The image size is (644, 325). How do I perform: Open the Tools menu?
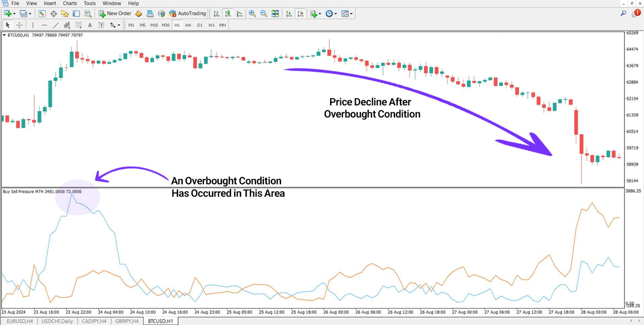click(90, 3)
